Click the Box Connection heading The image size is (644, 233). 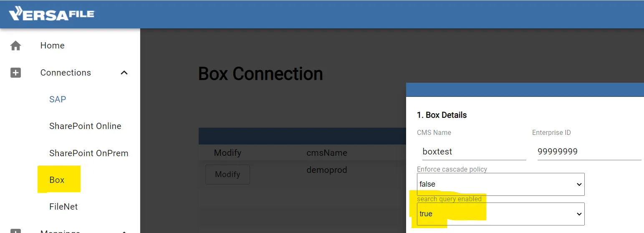coord(260,74)
